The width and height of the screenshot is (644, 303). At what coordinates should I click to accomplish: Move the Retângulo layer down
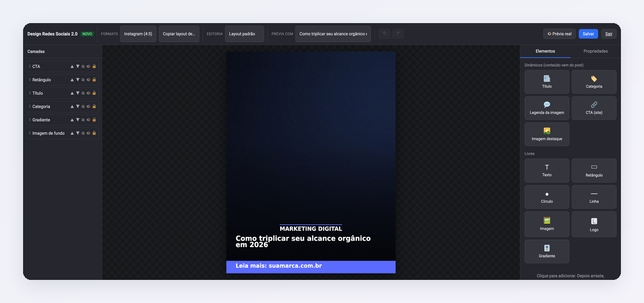(77, 80)
